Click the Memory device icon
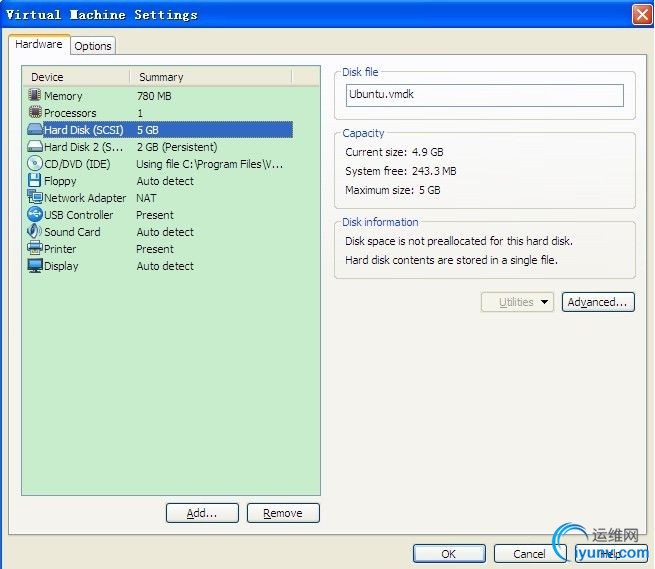The width and height of the screenshot is (655, 569). point(35,96)
